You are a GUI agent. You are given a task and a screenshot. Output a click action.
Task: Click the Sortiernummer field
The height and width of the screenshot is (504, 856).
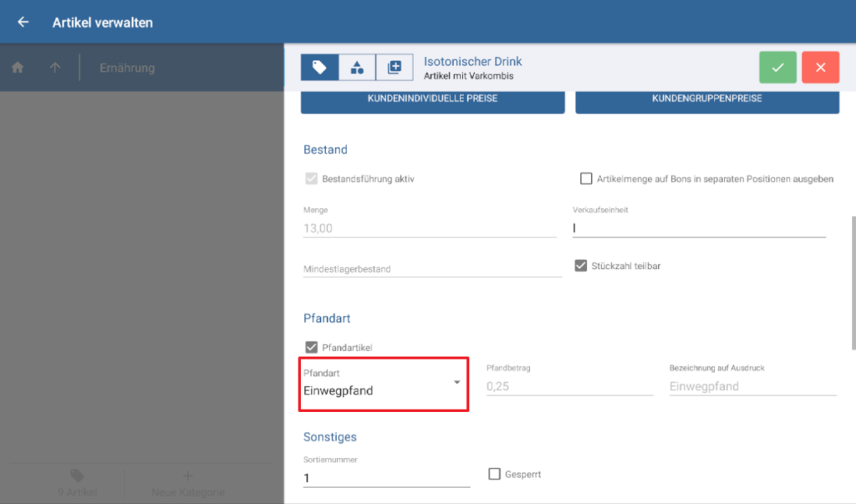(x=386, y=477)
